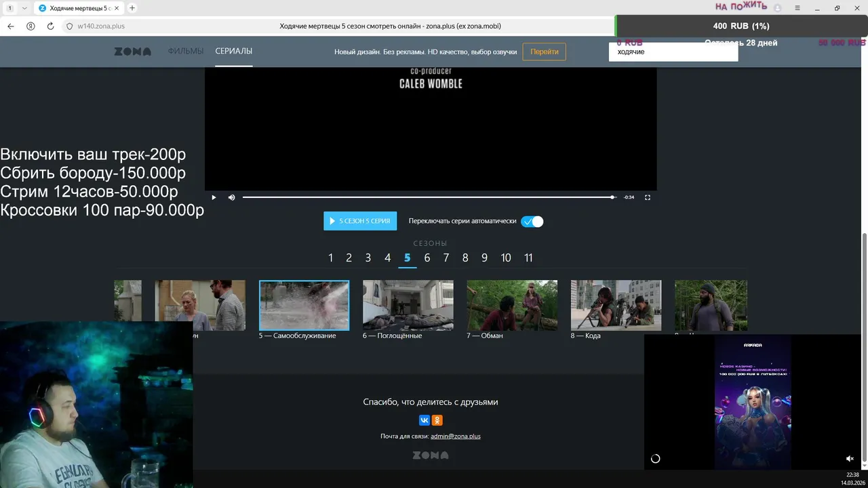Open a new browser tab
Image resolution: width=868 pixels, height=488 pixels.
[132, 8]
